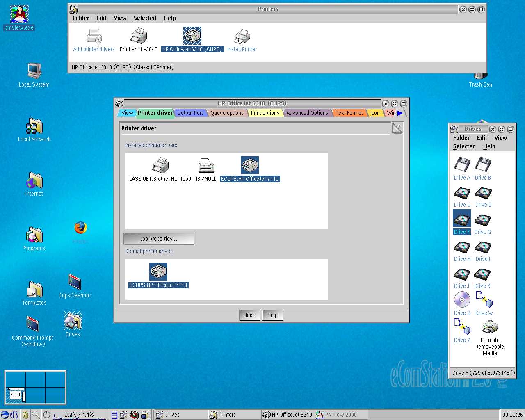Click the shutdown power icon on eCenter

click(x=47, y=415)
